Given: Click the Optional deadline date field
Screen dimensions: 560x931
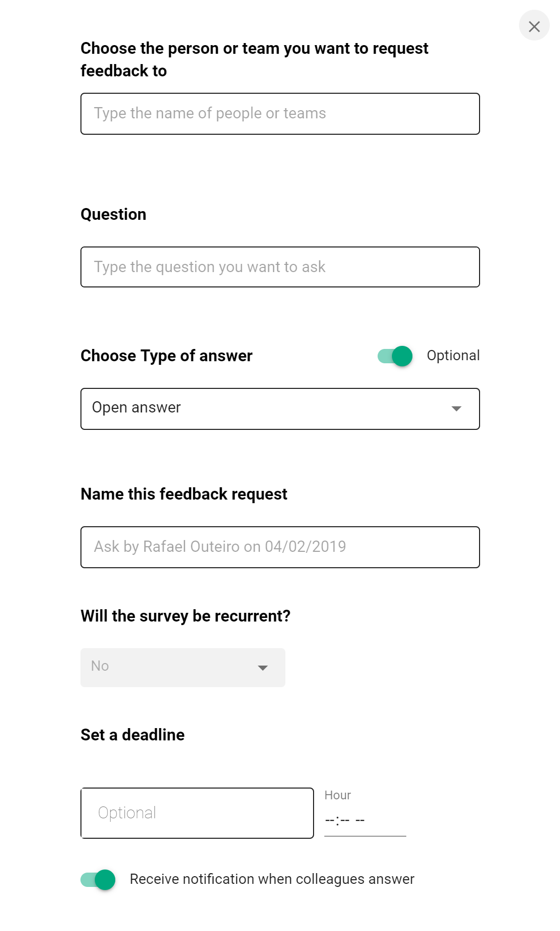Looking at the screenshot, I should coord(197,813).
